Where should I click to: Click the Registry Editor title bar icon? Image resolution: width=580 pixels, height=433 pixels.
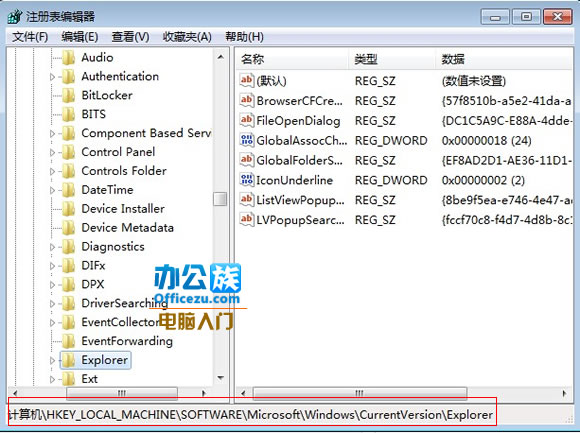(x=15, y=17)
